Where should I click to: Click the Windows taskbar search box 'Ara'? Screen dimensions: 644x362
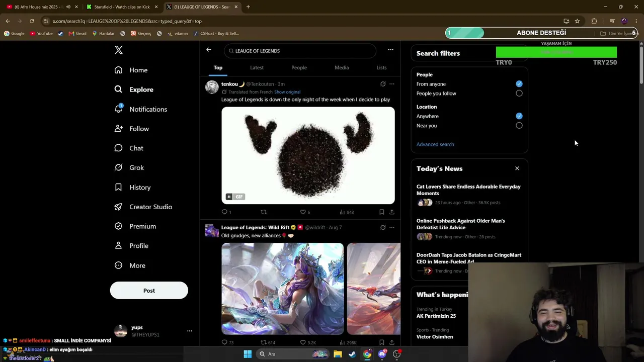[x=293, y=354]
